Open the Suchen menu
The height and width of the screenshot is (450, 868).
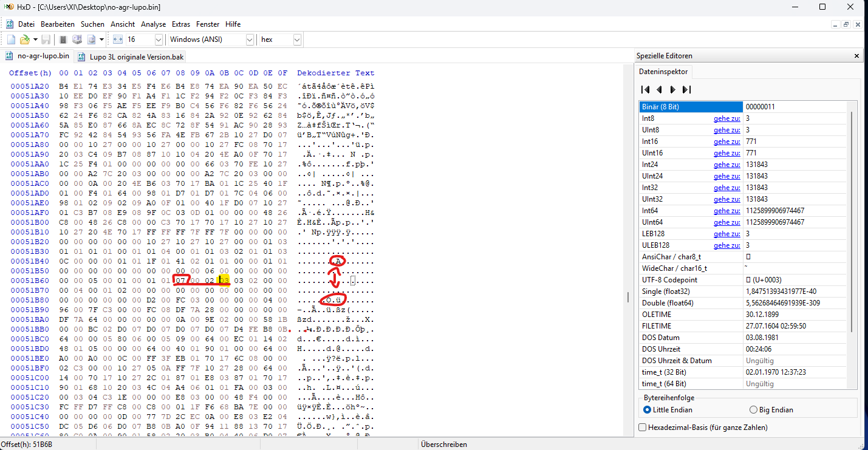[x=92, y=24]
